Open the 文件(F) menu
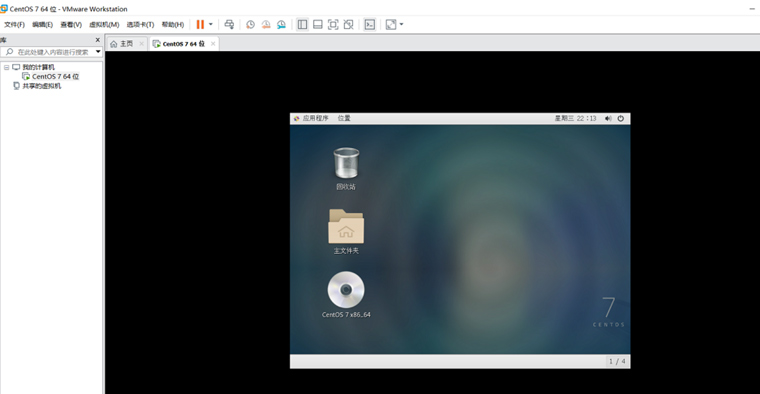The width and height of the screenshot is (760, 394). (15, 24)
